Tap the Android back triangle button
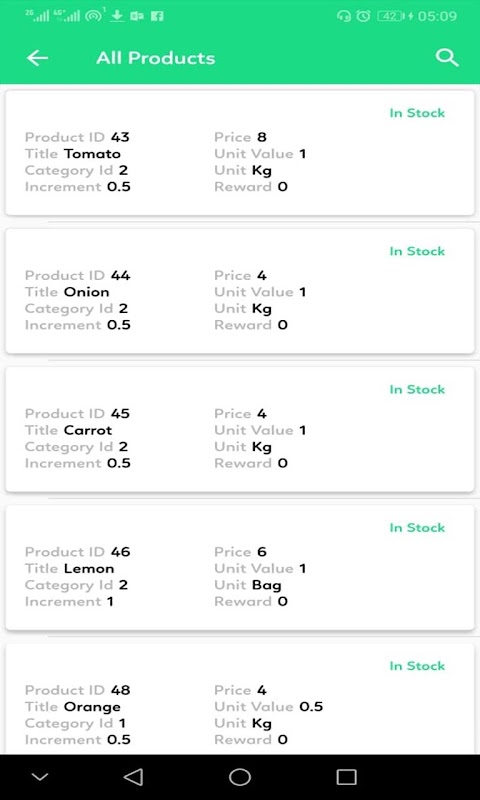The height and width of the screenshot is (800, 480). (133, 777)
